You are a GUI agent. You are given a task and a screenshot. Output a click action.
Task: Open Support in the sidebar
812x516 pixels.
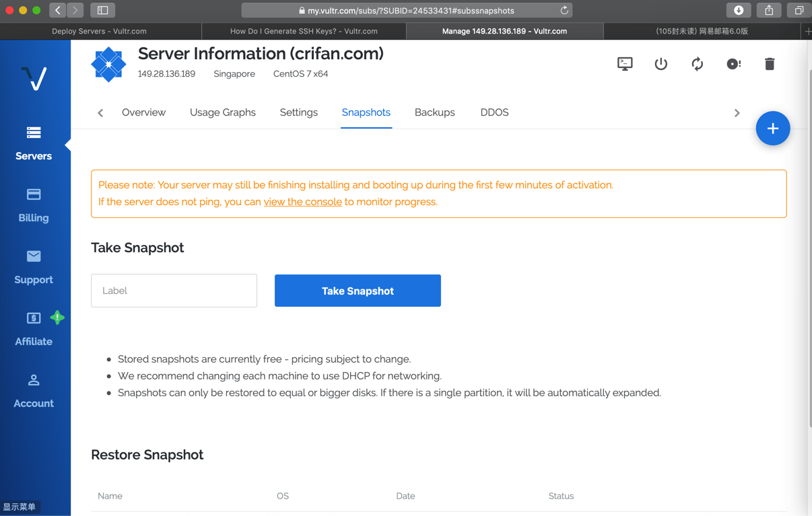pos(34,266)
